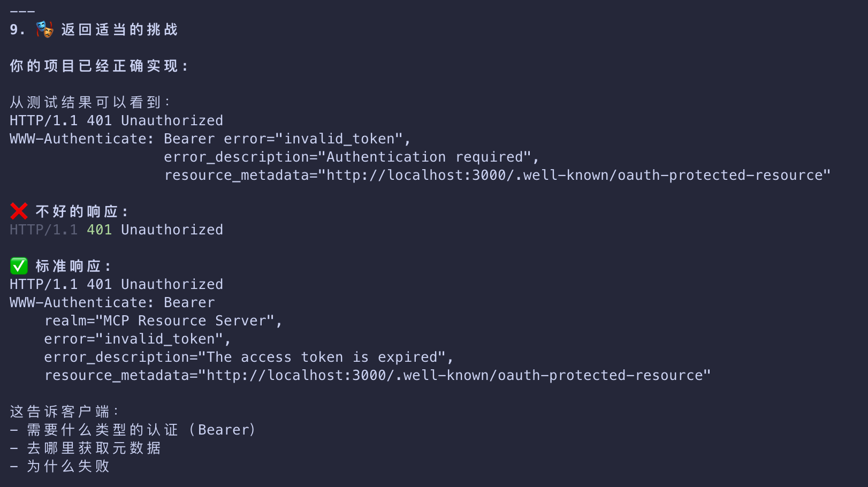Click the green check mark emoji

(19, 266)
